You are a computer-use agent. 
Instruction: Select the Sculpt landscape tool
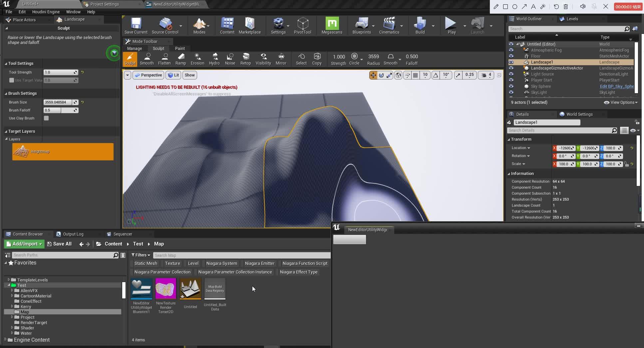130,59
